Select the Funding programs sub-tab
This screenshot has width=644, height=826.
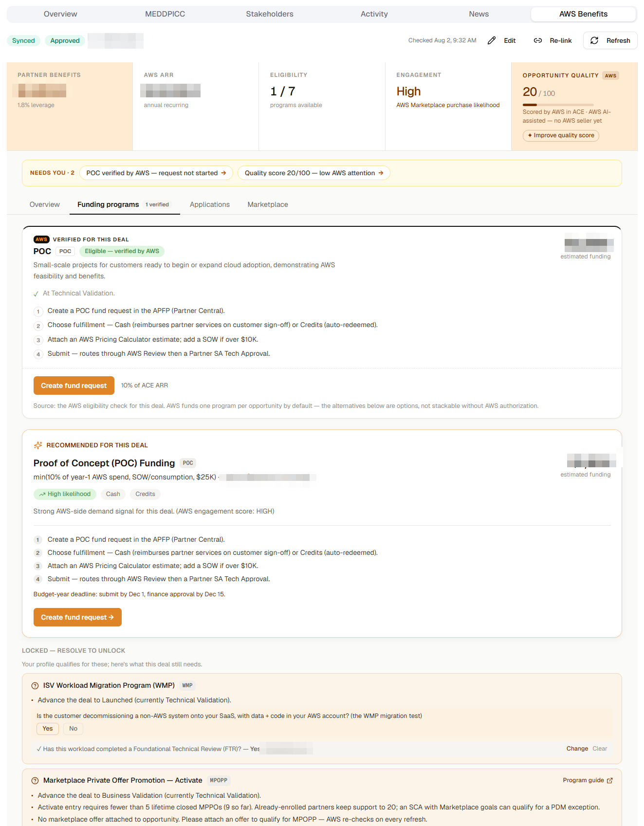[x=125, y=204]
